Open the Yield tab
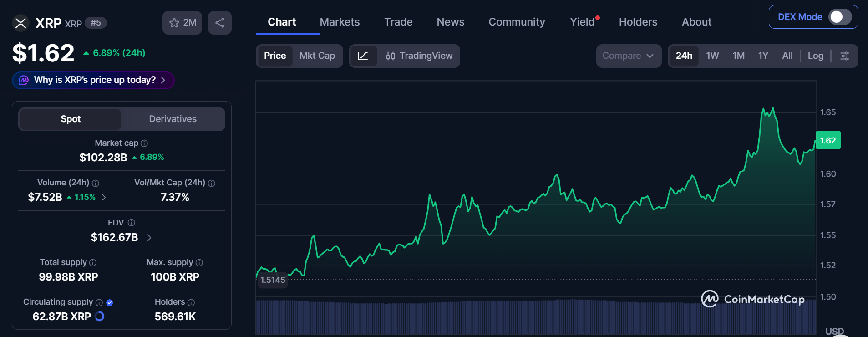This screenshot has width=868, height=337. pos(583,22)
